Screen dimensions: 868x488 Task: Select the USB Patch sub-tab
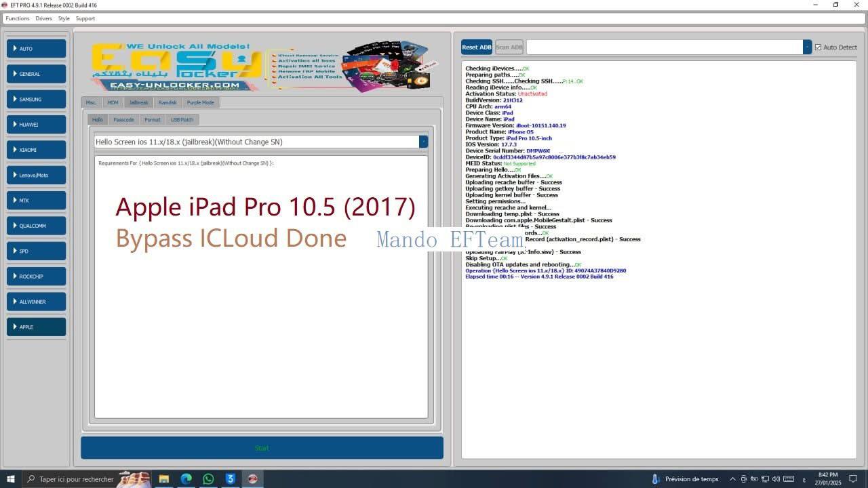(182, 119)
